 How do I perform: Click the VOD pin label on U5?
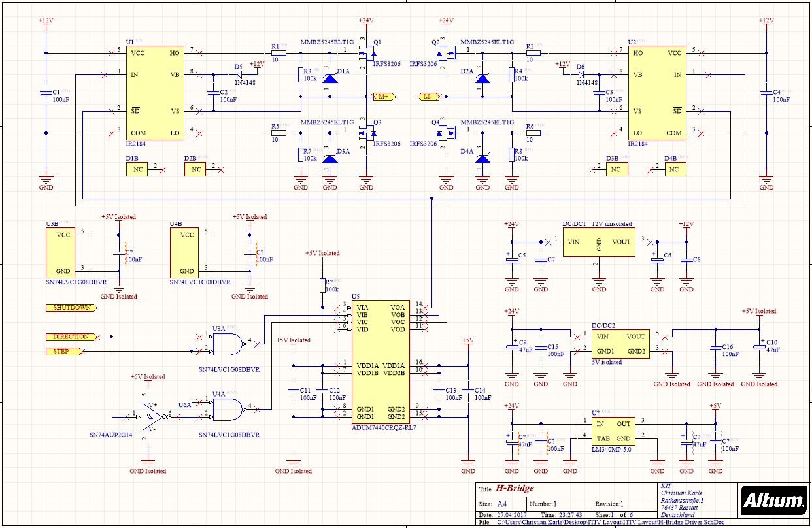click(398, 329)
